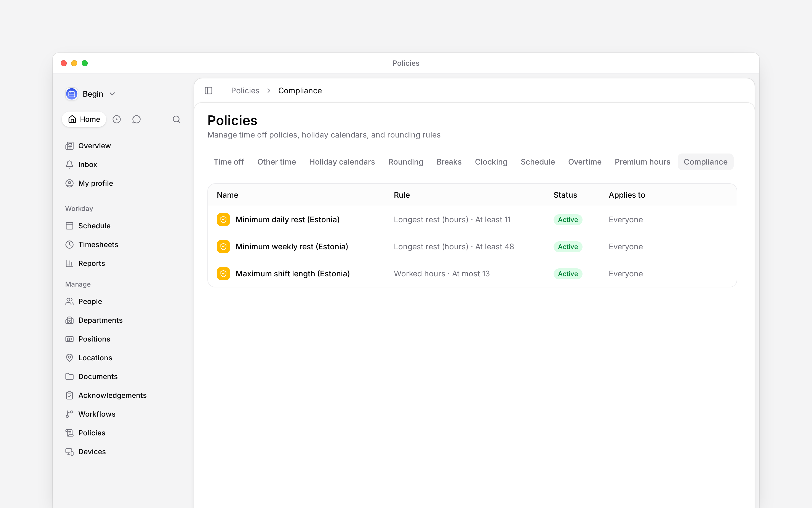Switch to the Other time tab

(x=276, y=162)
